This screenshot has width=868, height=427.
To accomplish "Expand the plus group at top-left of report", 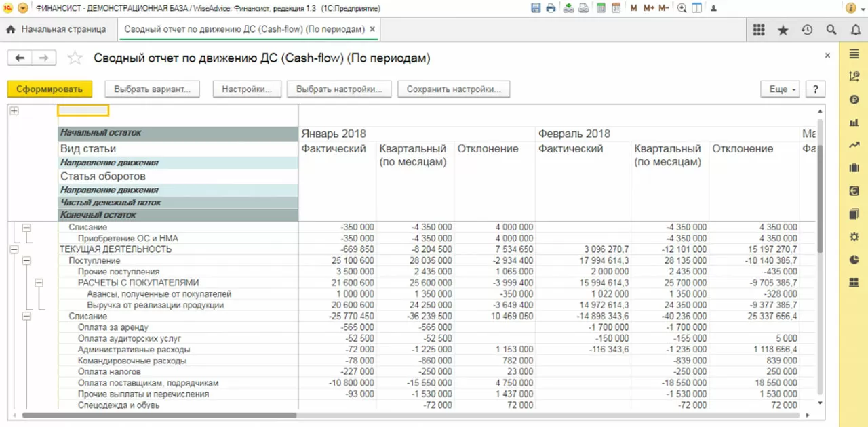I will 13,111.
